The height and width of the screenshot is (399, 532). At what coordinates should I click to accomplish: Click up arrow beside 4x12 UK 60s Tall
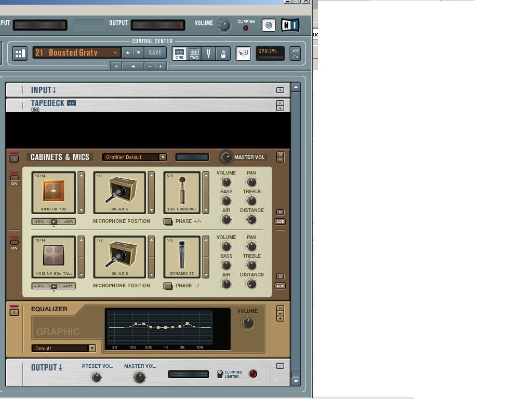pyautogui.click(x=82, y=240)
